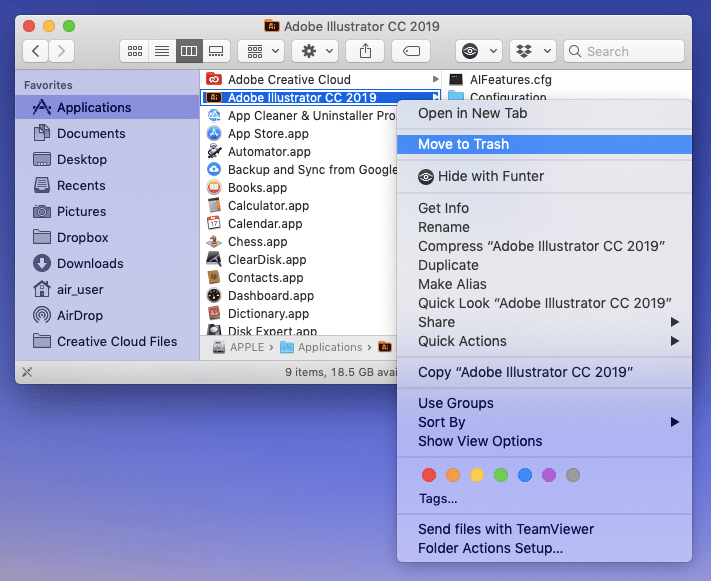Select the AIFeatures.cfg file
Image resolution: width=711 pixels, height=581 pixels.
[569, 79]
